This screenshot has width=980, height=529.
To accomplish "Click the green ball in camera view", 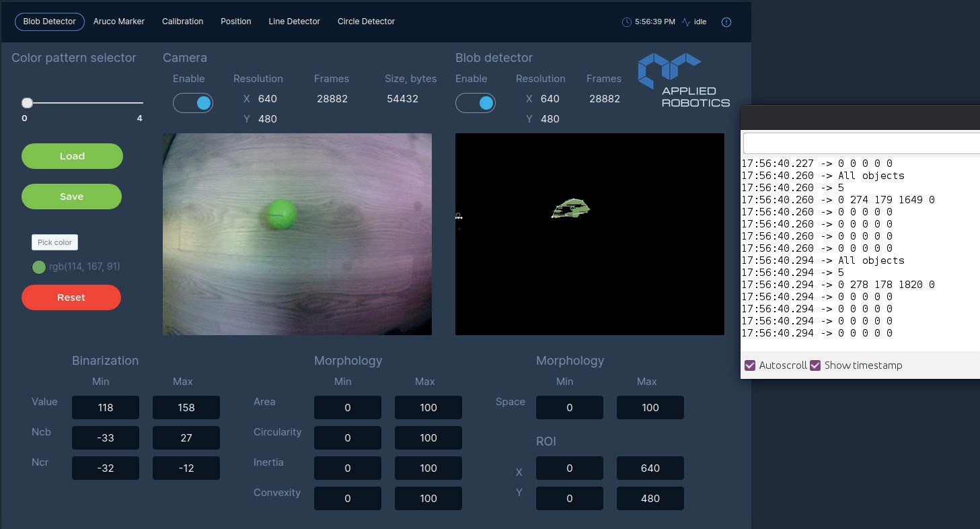I will click(281, 214).
